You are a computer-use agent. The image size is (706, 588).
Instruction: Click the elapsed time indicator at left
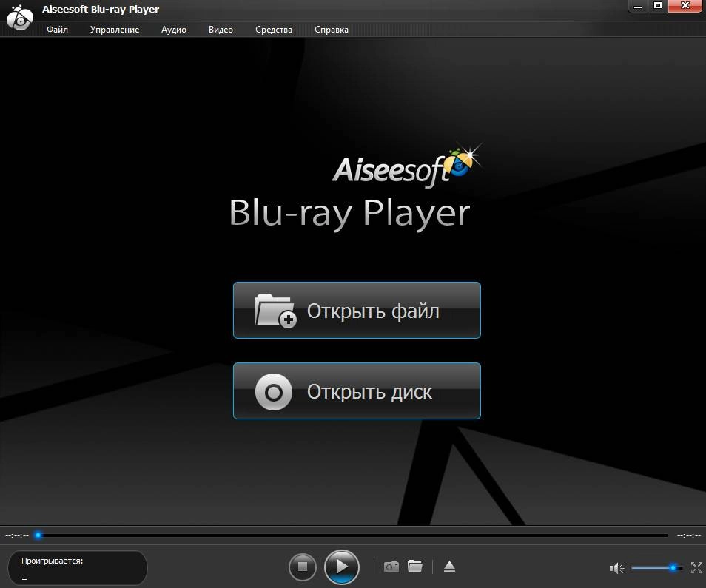pyautogui.click(x=17, y=535)
